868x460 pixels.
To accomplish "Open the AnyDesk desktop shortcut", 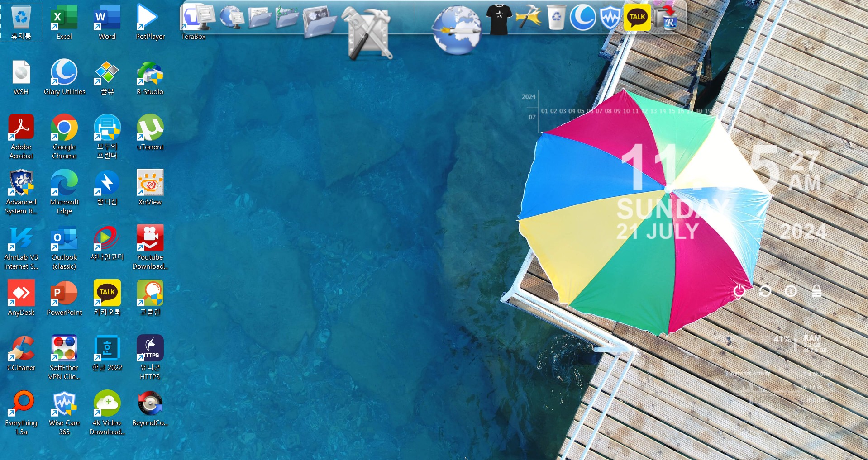I will [x=21, y=298].
